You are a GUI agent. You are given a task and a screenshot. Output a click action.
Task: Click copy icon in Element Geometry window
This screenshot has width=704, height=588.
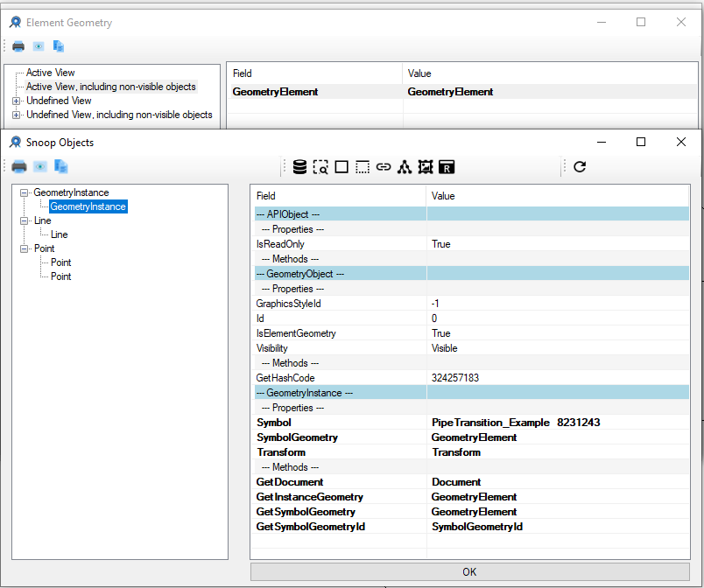pos(59,46)
